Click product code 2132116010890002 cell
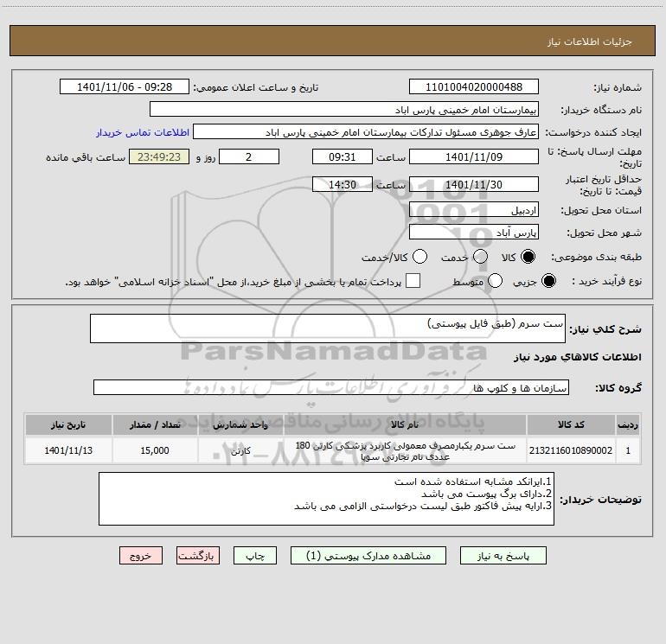The image size is (666, 644). [x=571, y=450]
